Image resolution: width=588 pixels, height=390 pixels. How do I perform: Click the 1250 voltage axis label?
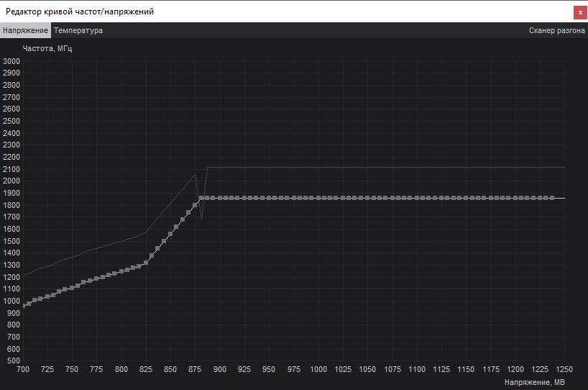(x=564, y=369)
